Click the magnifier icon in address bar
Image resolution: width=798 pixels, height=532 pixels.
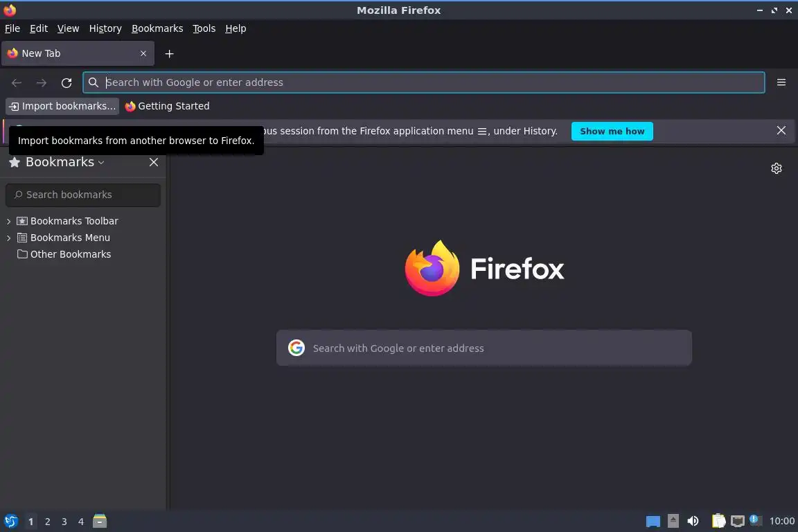pos(93,82)
